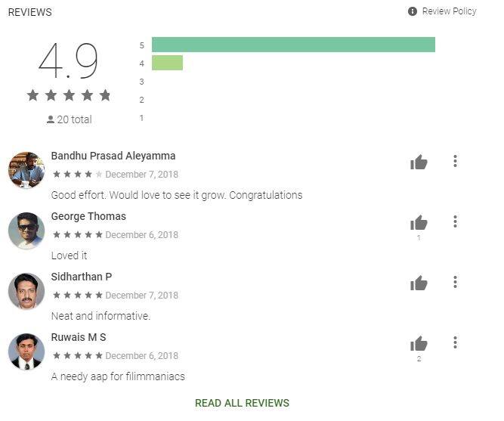Screen dimensions: 504x421
Task: Open the Review Policy link
Action: click(x=449, y=11)
